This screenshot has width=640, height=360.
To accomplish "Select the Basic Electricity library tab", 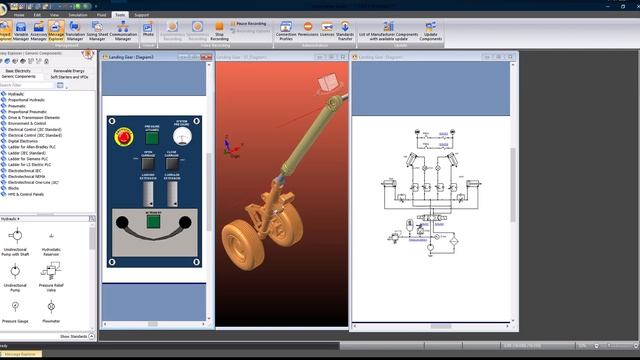I will tap(18, 71).
